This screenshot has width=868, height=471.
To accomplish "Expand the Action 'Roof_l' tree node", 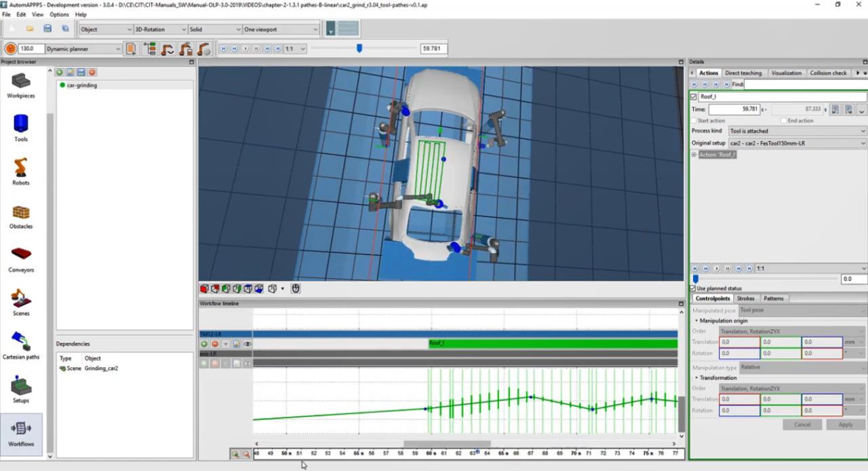I will click(694, 155).
